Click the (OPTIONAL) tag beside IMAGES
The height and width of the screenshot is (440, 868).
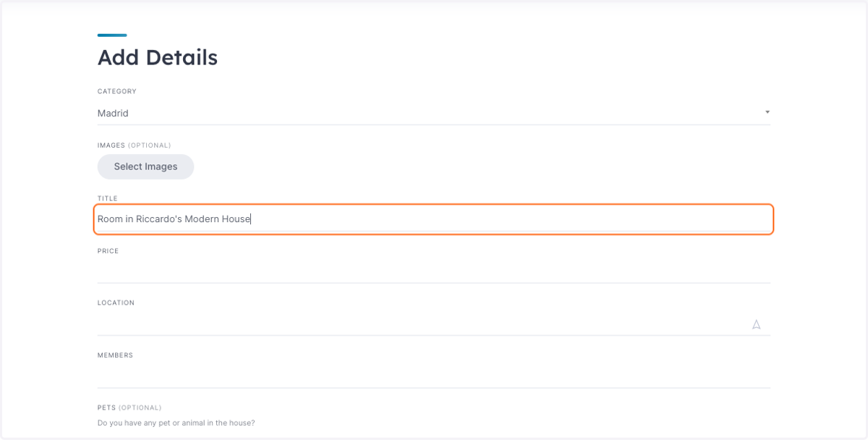coord(150,145)
